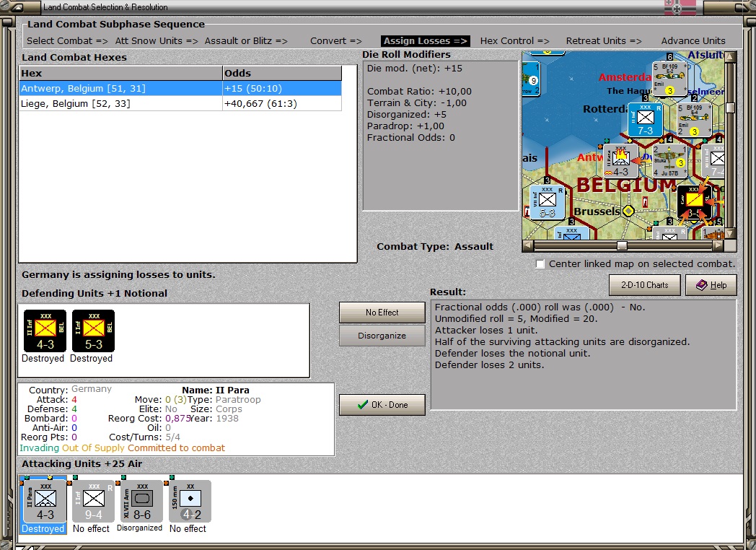Select attacking I Inf 9-4 counter
756x550 pixels.
pos(93,502)
